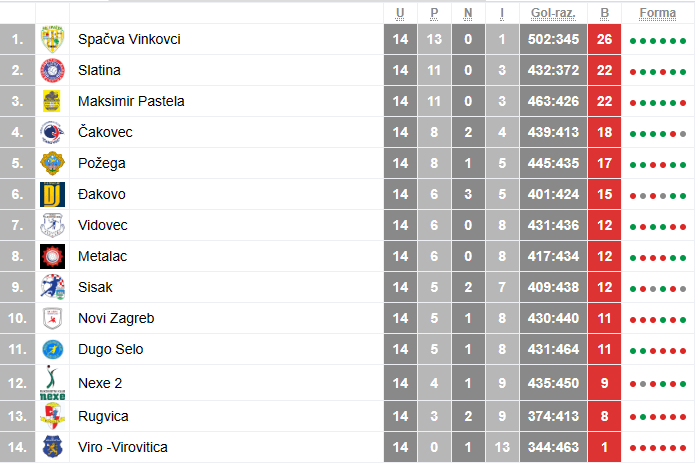Click the Nexe 2 team logo
696x463 pixels.
click(x=51, y=382)
